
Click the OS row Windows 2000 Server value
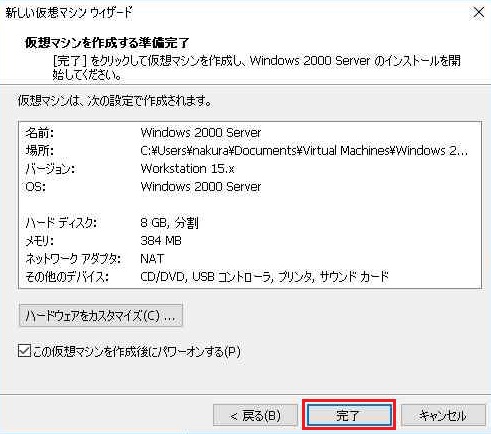pos(201,187)
